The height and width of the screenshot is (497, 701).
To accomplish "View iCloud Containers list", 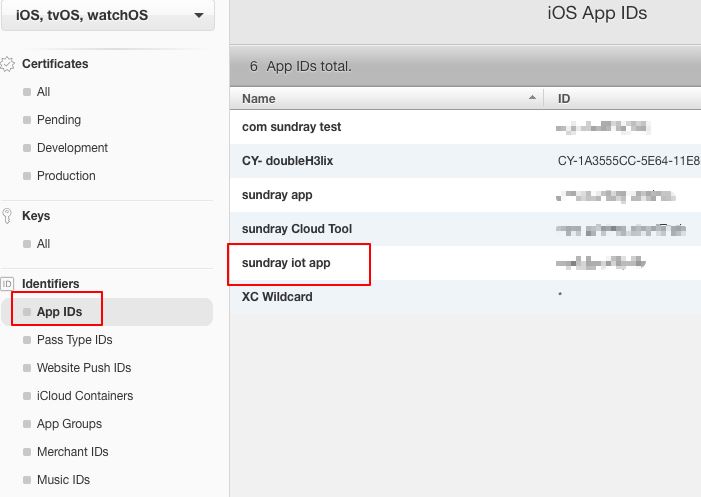I will [x=84, y=396].
